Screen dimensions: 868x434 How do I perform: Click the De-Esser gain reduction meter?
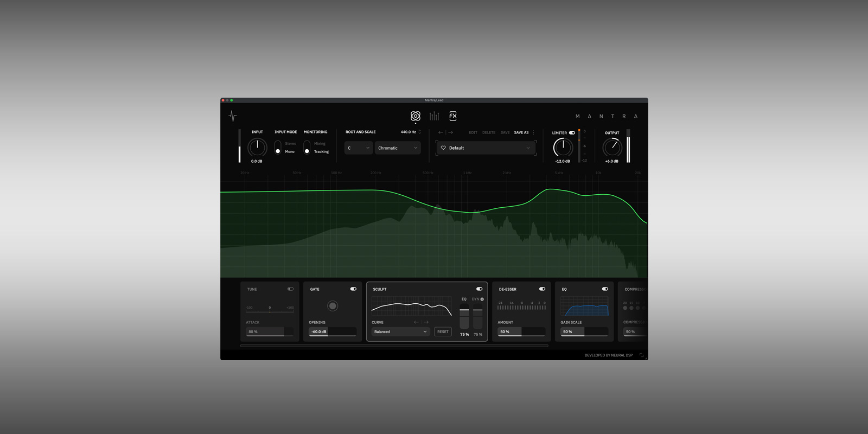(521, 307)
